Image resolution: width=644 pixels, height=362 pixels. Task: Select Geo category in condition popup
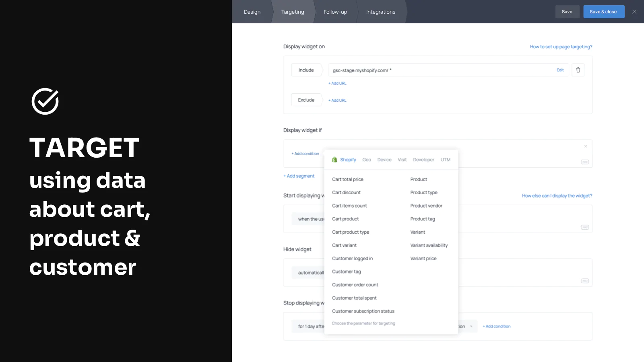(366, 160)
